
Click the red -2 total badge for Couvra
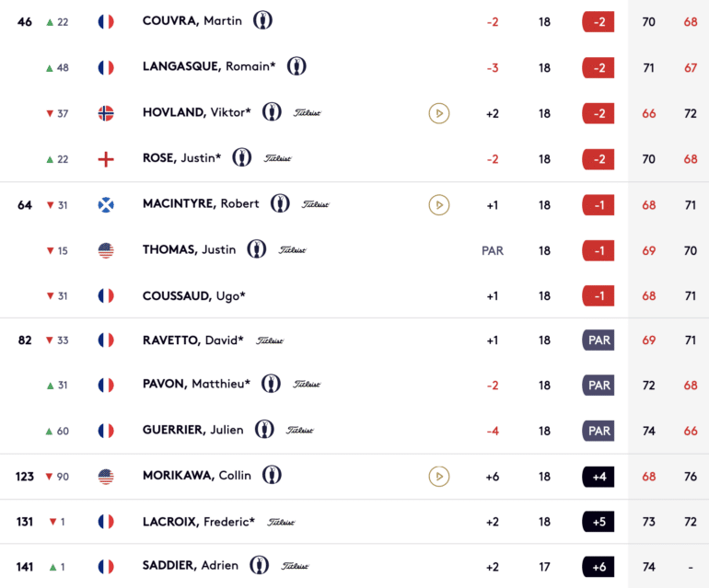[599, 22]
